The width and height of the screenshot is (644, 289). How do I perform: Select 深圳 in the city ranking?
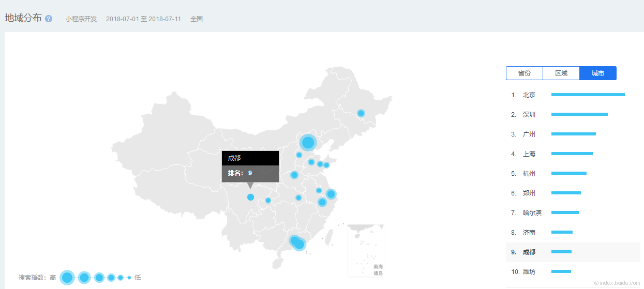[x=529, y=115]
